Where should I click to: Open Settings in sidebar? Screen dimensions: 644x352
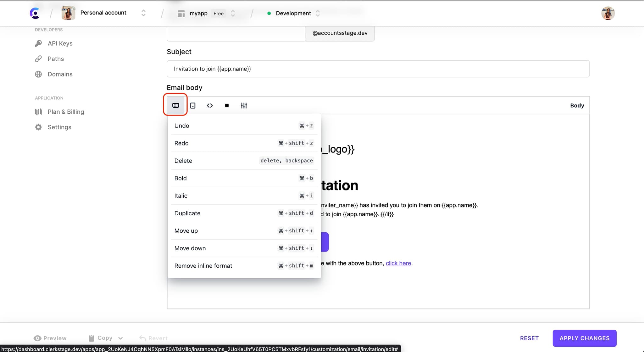point(59,127)
